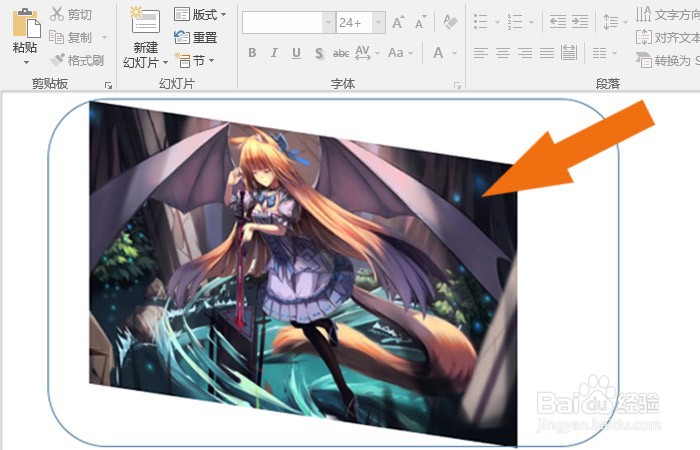
Task: Align text left
Action: (x=480, y=53)
